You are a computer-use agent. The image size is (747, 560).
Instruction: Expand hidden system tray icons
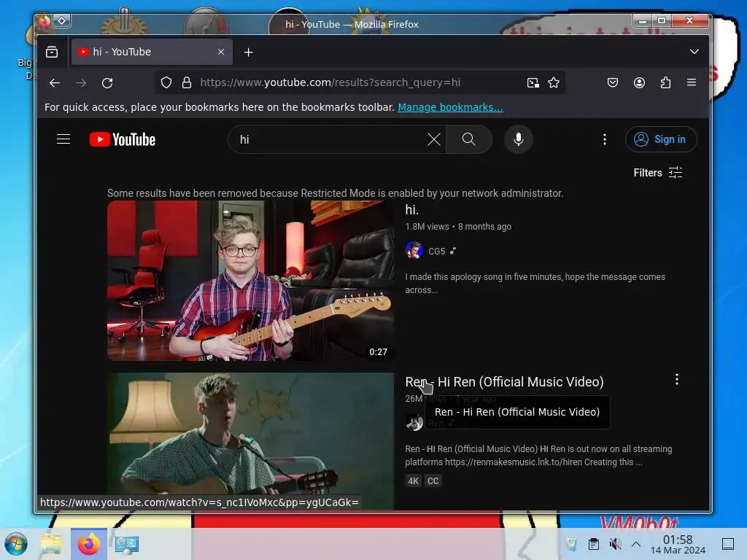point(636,544)
